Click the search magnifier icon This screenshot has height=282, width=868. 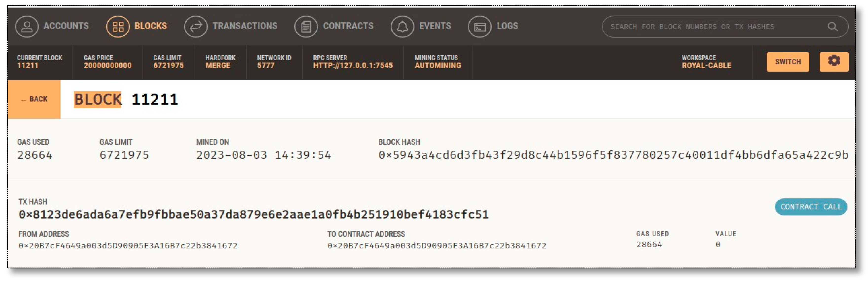coord(832,26)
